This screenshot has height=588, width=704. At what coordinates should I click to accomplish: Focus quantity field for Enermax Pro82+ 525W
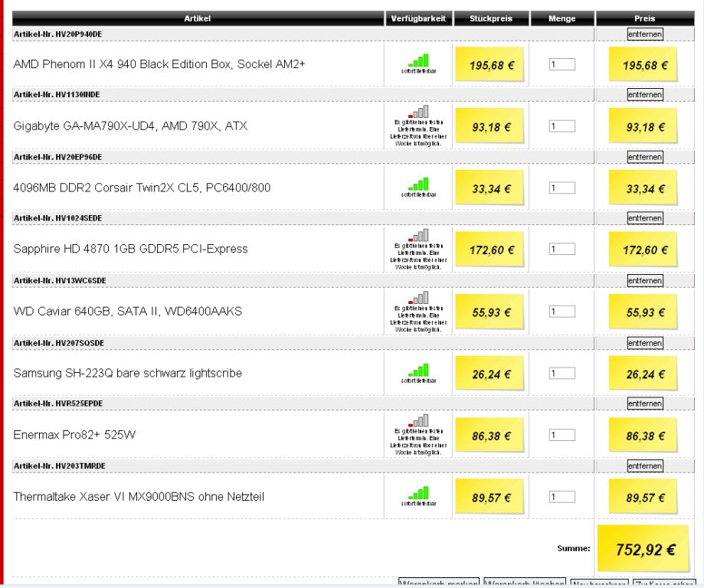(562, 434)
